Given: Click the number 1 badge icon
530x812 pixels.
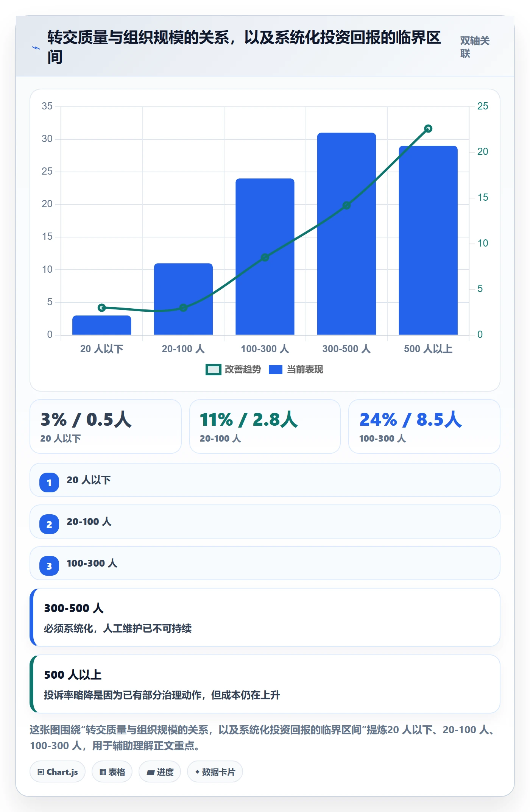Looking at the screenshot, I should (x=49, y=483).
